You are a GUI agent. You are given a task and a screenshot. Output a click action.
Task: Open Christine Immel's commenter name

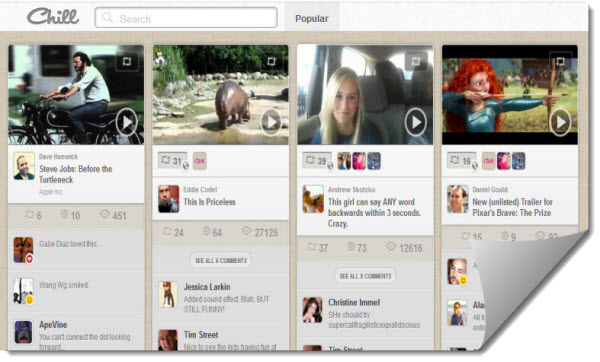point(354,302)
